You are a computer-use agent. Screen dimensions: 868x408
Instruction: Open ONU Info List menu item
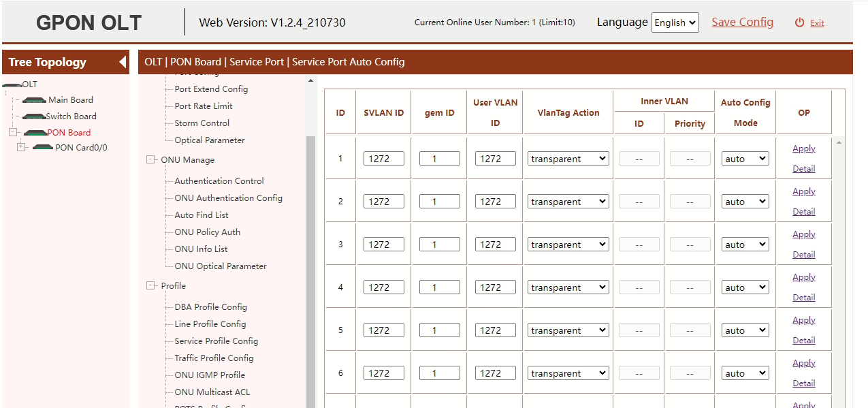tap(202, 249)
